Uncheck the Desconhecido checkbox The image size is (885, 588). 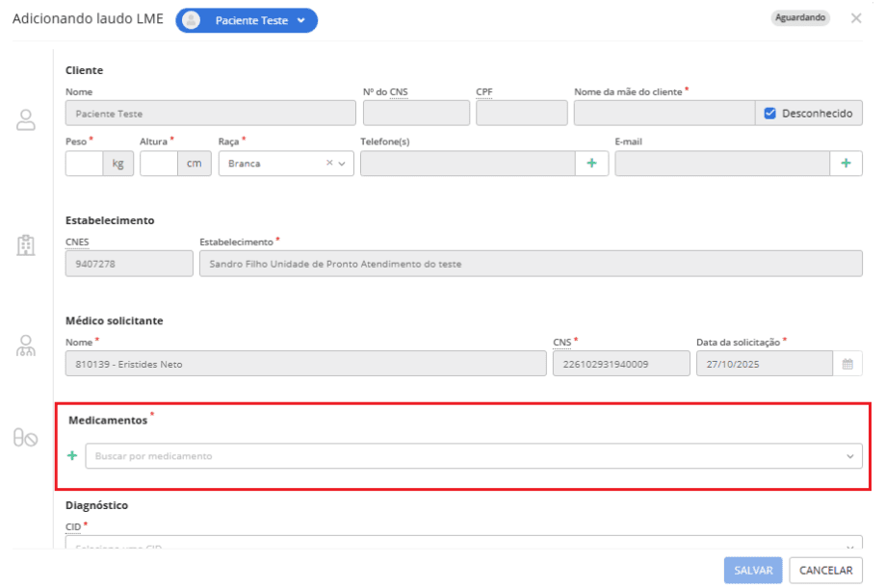click(x=769, y=114)
